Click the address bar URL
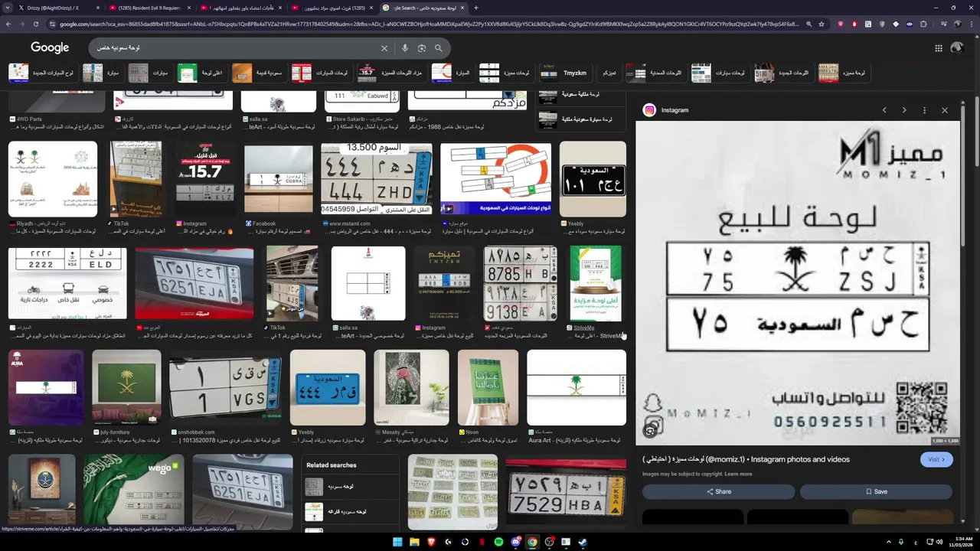Viewport: 980px width, 551px height. click(x=429, y=24)
